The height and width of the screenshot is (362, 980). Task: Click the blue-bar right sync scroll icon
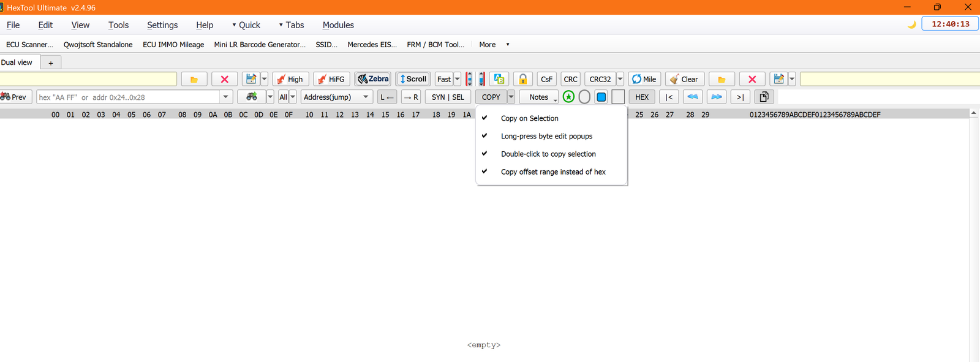(x=482, y=79)
